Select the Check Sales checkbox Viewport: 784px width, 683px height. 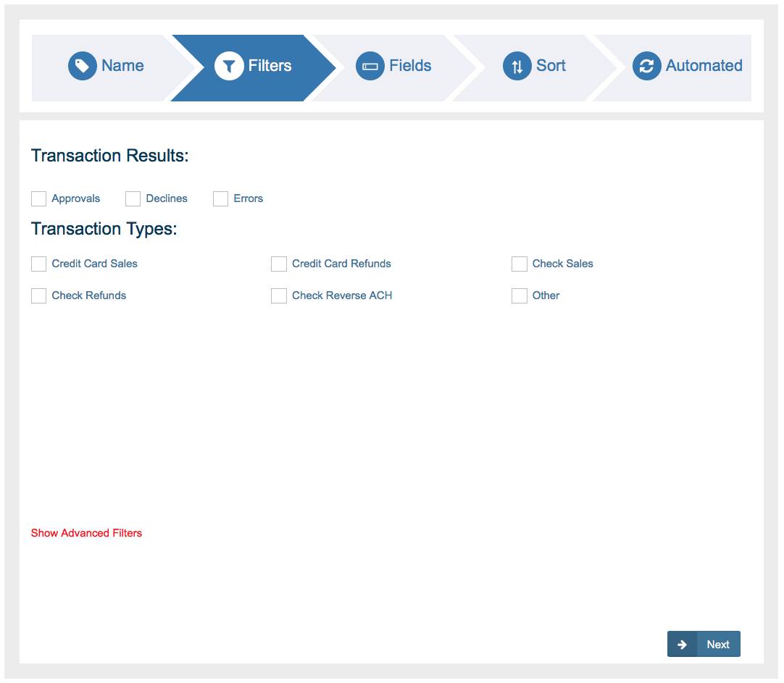pos(519,264)
